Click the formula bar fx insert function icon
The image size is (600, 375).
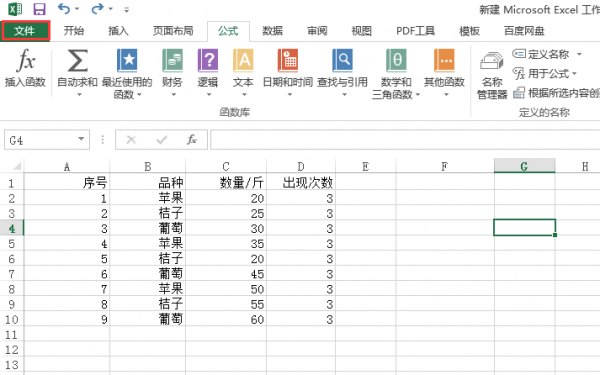click(x=192, y=140)
